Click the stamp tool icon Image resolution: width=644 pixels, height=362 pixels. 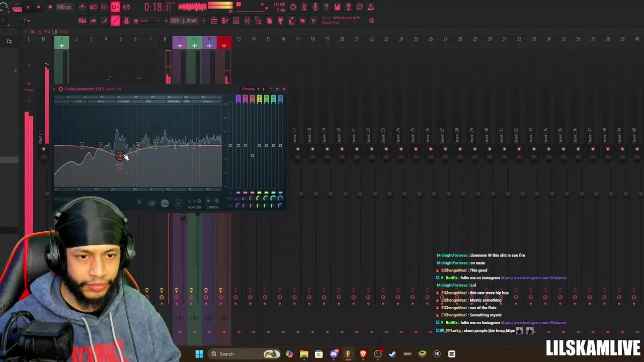coord(126,21)
